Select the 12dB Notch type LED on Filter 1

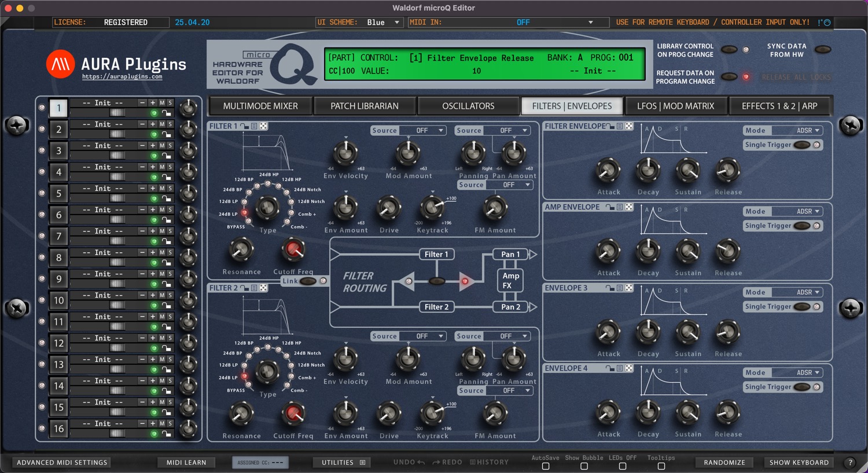(x=292, y=202)
